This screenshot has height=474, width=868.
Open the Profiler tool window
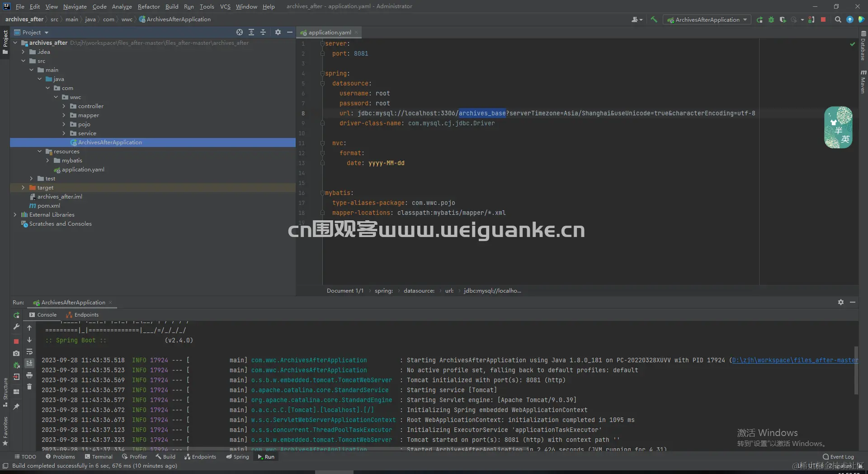tap(134, 457)
